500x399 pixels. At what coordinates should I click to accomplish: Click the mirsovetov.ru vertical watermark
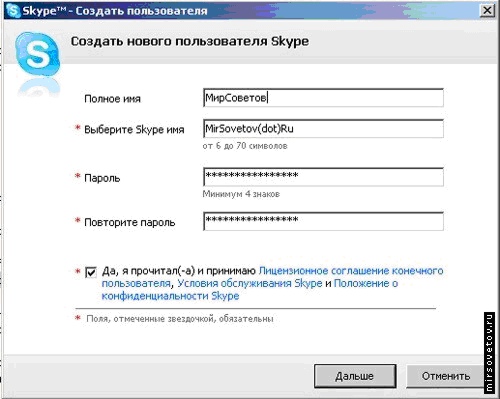[x=489, y=352]
